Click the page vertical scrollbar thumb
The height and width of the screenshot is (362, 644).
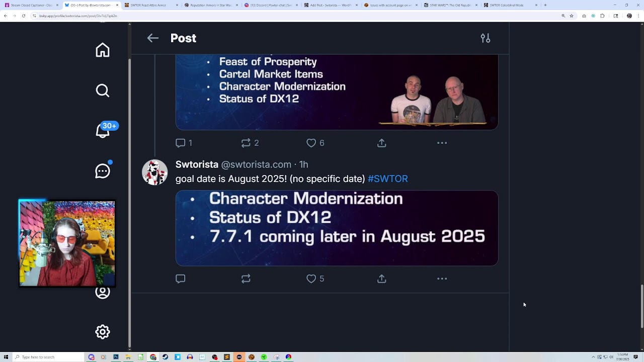(x=641, y=306)
